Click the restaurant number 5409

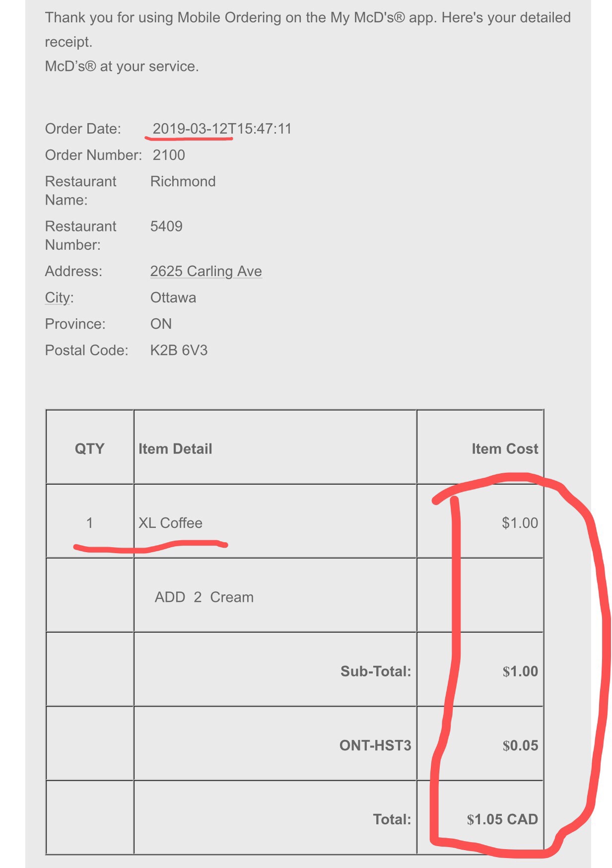[x=166, y=226]
